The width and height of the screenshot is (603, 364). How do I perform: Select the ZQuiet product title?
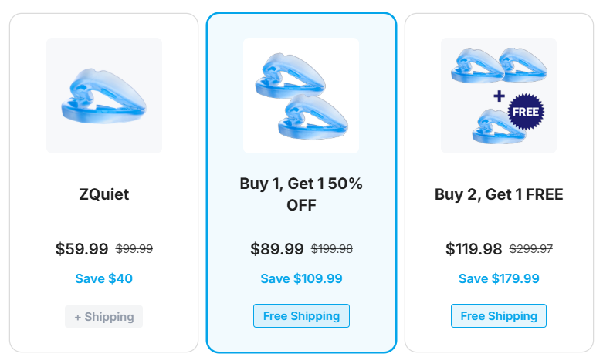(x=104, y=194)
